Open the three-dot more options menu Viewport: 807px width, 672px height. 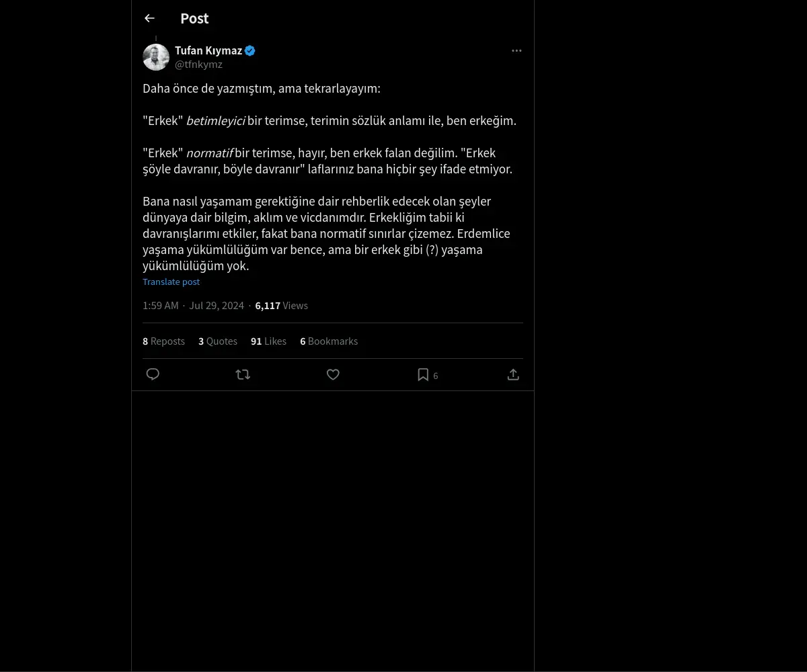516,51
